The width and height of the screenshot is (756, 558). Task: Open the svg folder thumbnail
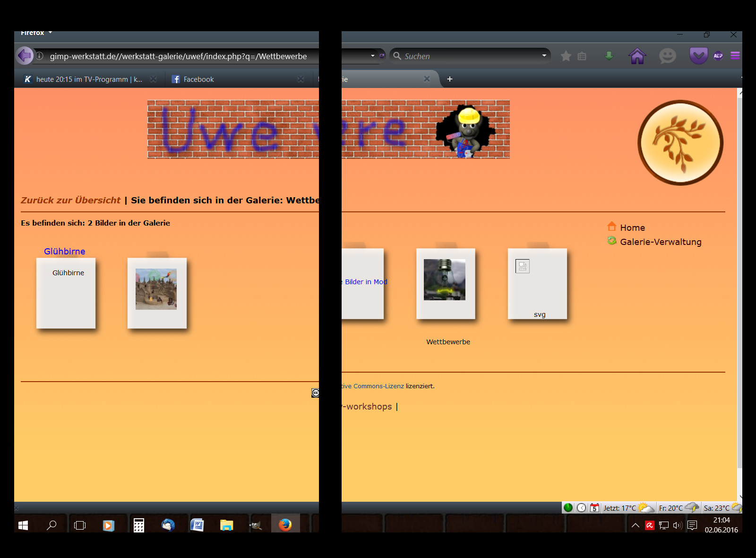(538, 284)
